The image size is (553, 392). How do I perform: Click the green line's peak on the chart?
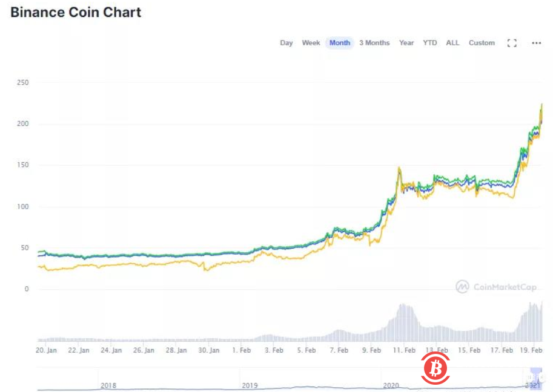(543, 104)
